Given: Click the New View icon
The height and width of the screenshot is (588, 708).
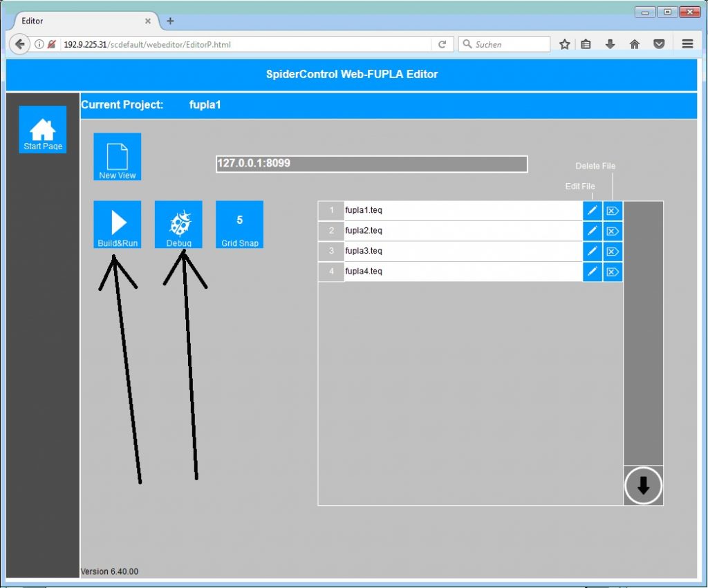Looking at the screenshot, I should point(117,156).
